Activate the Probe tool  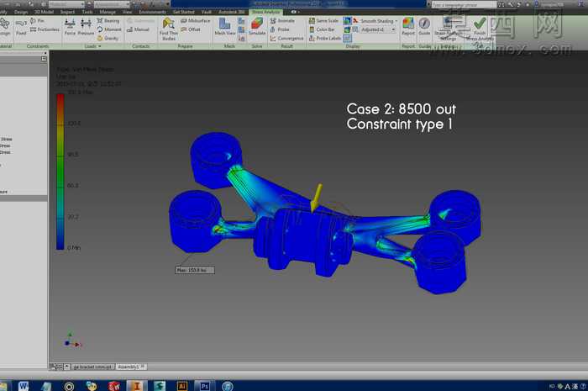pyautogui.click(x=280, y=29)
